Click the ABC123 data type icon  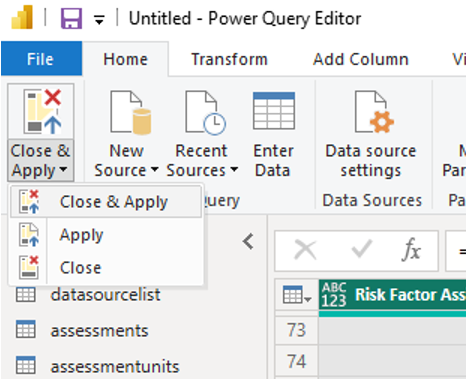click(334, 295)
